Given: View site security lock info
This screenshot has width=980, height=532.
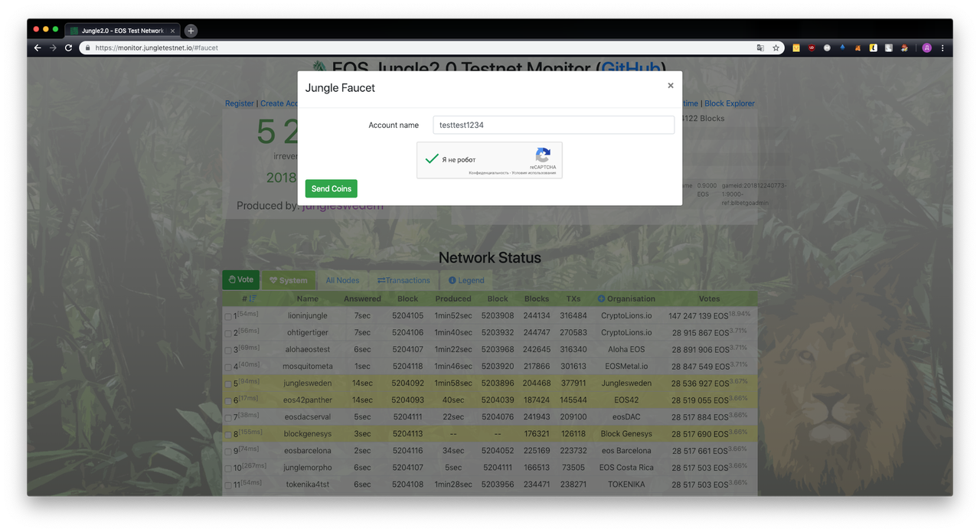Looking at the screenshot, I should [x=87, y=47].
